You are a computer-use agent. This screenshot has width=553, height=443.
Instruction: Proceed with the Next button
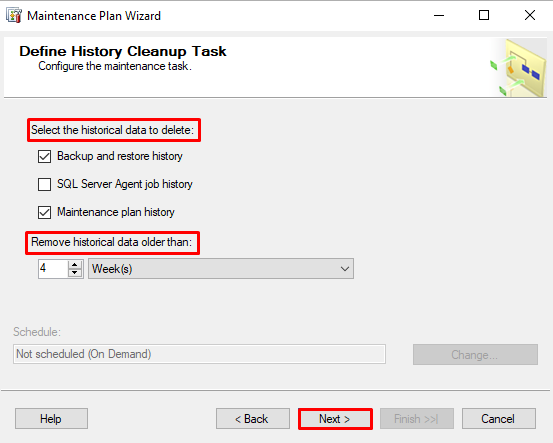click(335, 419)
